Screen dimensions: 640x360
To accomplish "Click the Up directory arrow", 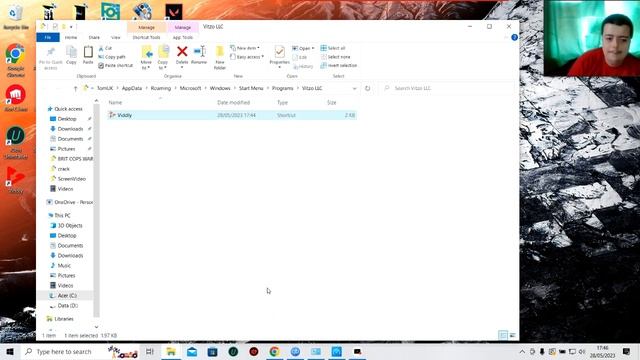I will [75, 88].
